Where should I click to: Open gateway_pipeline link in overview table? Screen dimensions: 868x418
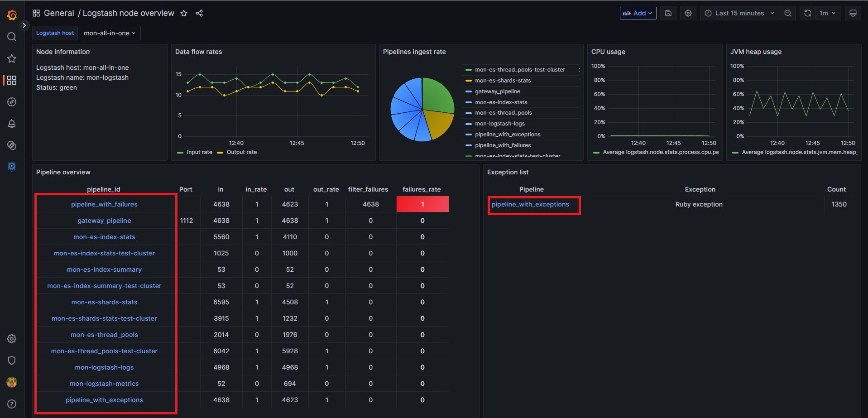coord(104,221)
